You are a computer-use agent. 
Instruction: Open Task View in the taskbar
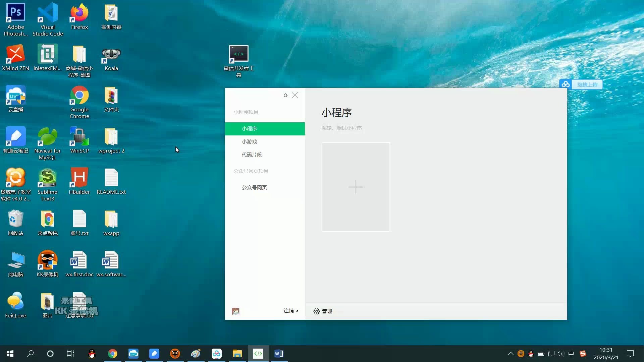[x=70, y=354]
